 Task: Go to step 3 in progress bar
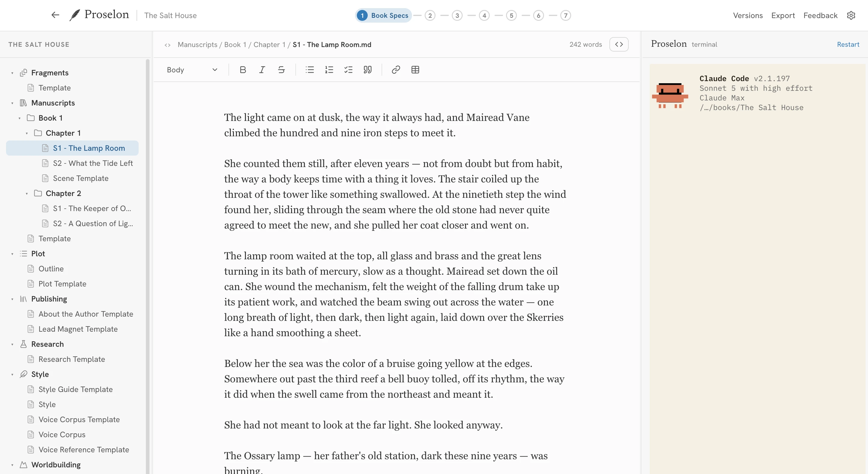coord(457,15)
